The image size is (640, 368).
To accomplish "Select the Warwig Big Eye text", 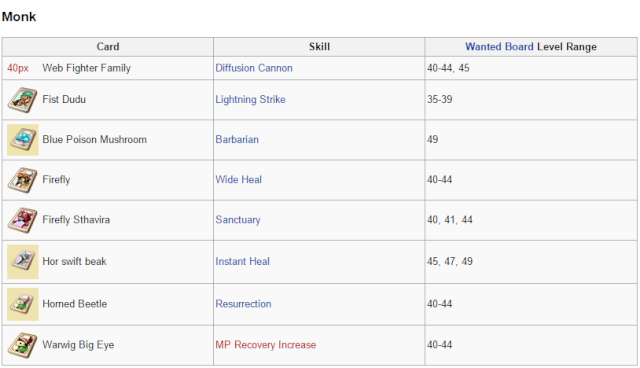I will click(x=78, y=345).
